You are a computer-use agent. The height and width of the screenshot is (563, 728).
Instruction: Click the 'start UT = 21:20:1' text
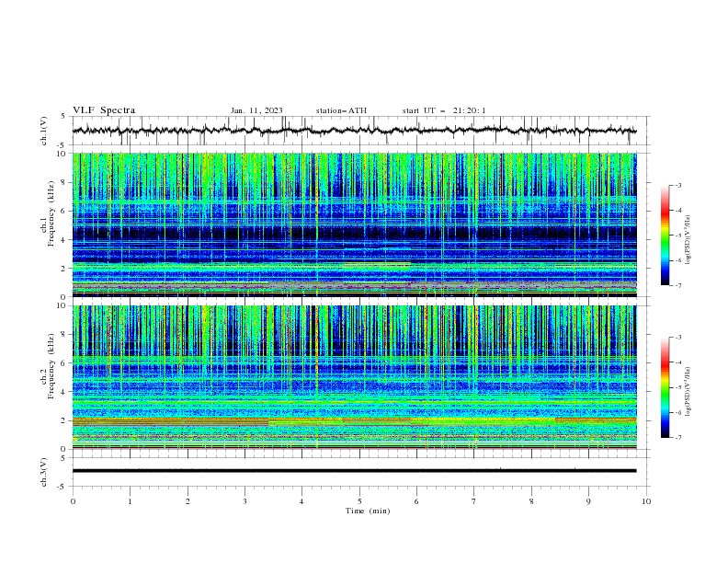coord(444,110)
